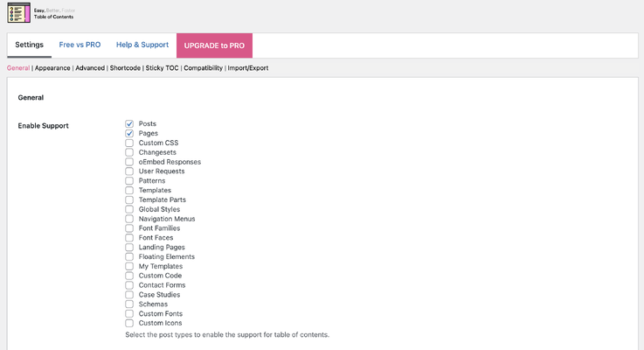644x350 pixels.
Task: Open the Shortcode section link
Action: 125,67
